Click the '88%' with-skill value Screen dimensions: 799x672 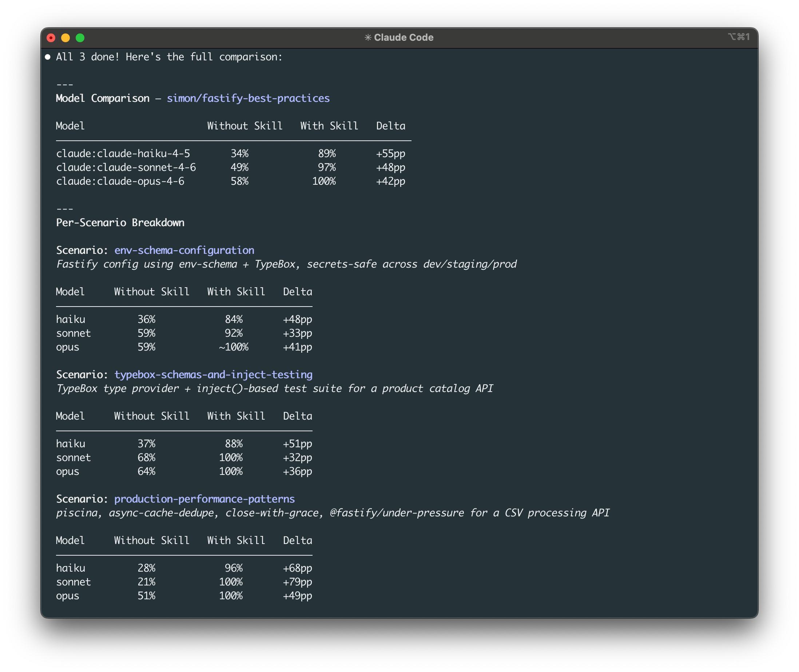234,443
